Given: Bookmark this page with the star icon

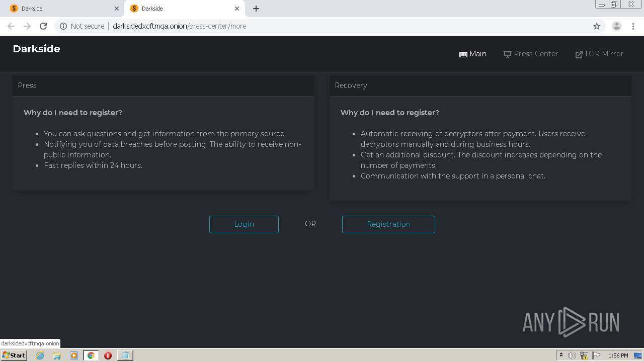Looking at the screenshot, I should [597, 26].
